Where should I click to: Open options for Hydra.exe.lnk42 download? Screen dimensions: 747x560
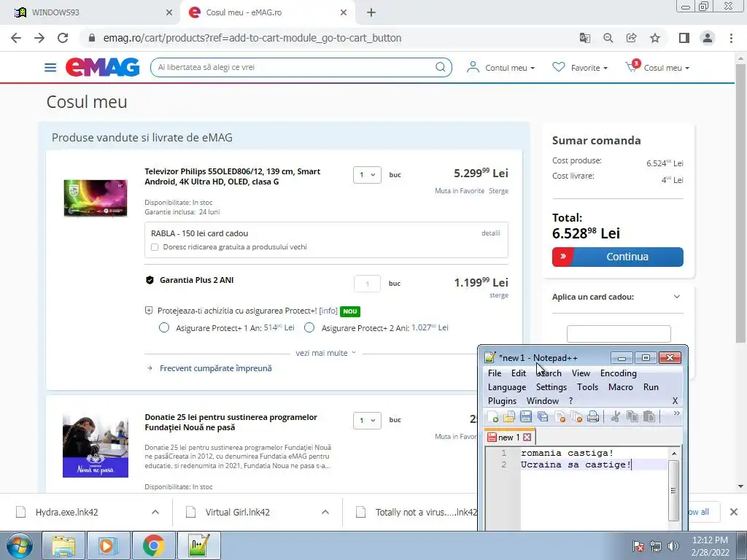[x=155, y=512]
